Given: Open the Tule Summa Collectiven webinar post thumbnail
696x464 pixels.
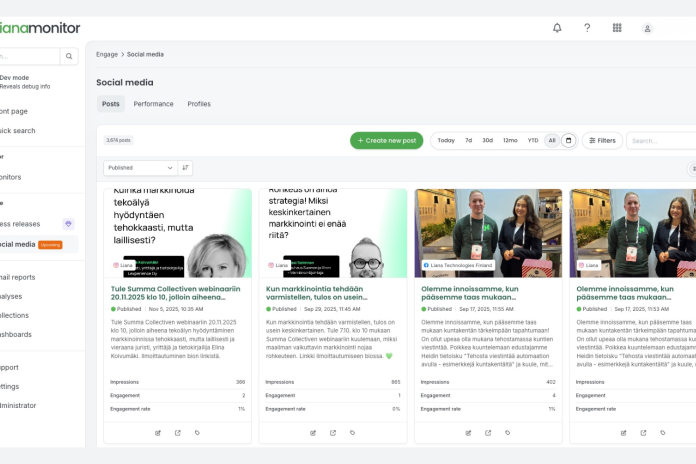Looking at the screenshot, I should [x=177, y=233].
